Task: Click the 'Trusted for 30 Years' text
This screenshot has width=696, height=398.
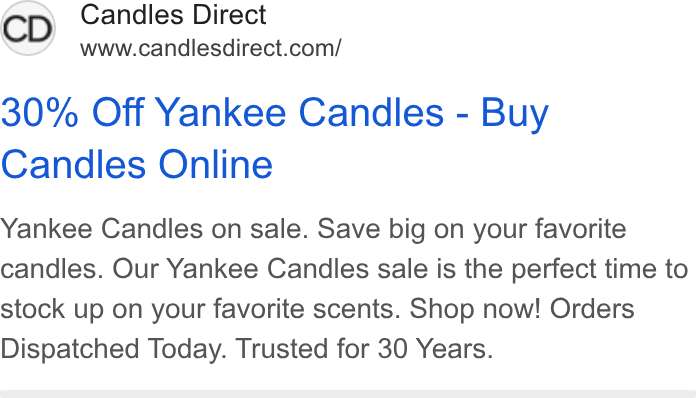Action: (x=364, y=348)
